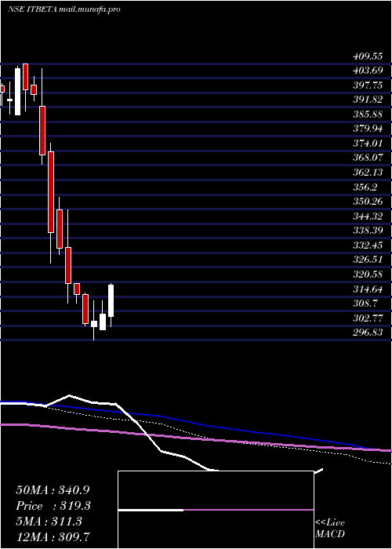The width and height of the screenshot is (392, 549).
Task: Select the 397.75 price level label
Action: (x=367, y=85)
